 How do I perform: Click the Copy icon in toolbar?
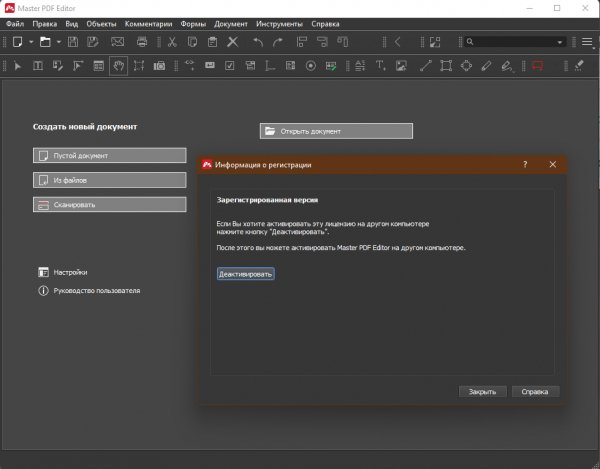click(x=192, y=42)
